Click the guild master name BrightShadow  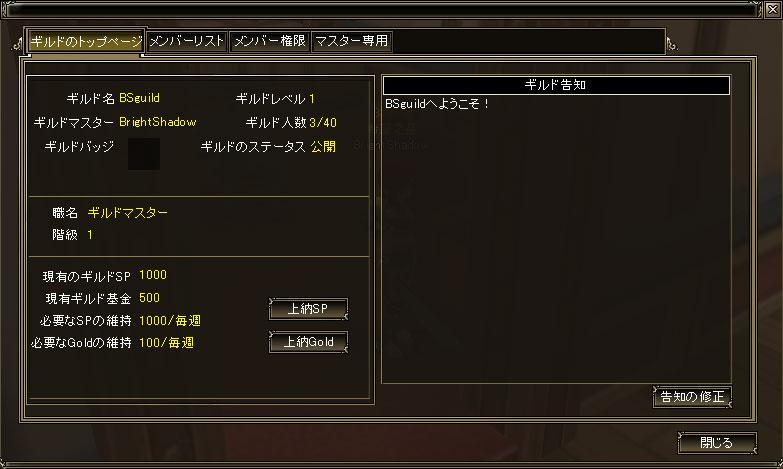click(x=158, y=122)
